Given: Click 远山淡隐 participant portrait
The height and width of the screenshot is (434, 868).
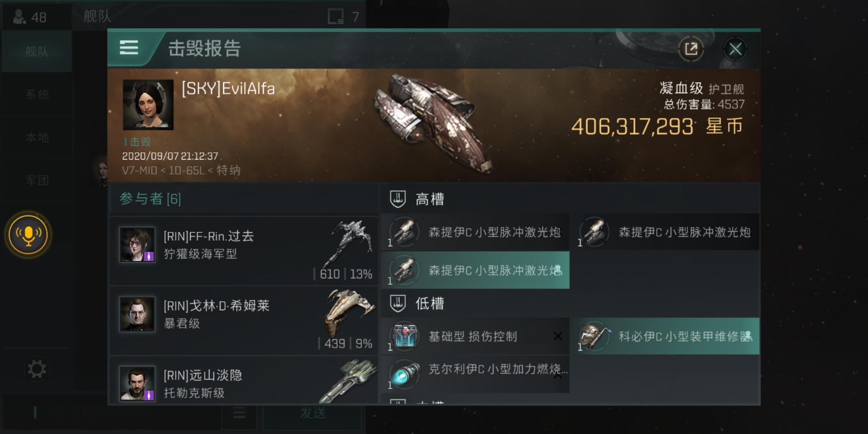Looking at the screenshot, I should point(137,383).
